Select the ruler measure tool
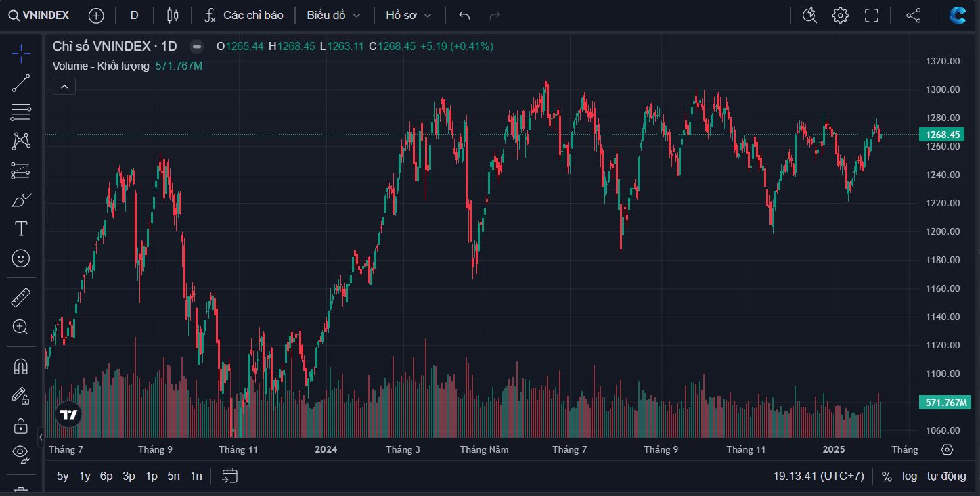 (x=21, y=297)
